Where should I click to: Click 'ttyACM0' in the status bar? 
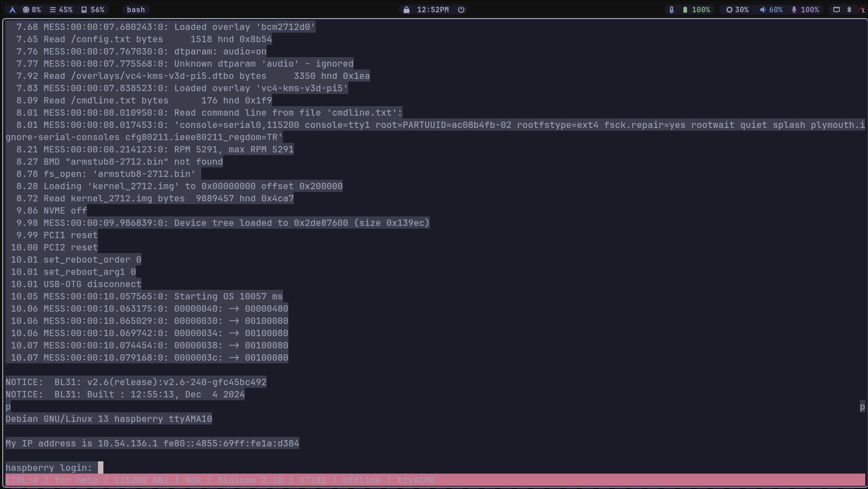tap(416, 480)
